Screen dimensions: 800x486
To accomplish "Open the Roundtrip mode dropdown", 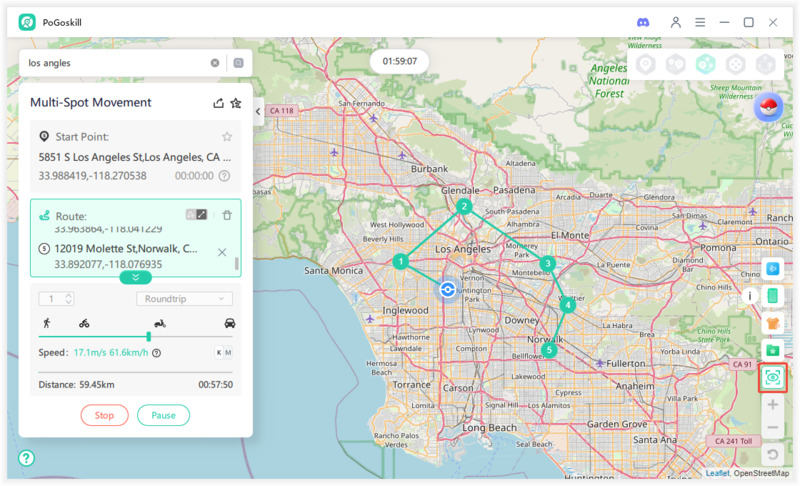I will pyautogui.click(x=184, y=298).
